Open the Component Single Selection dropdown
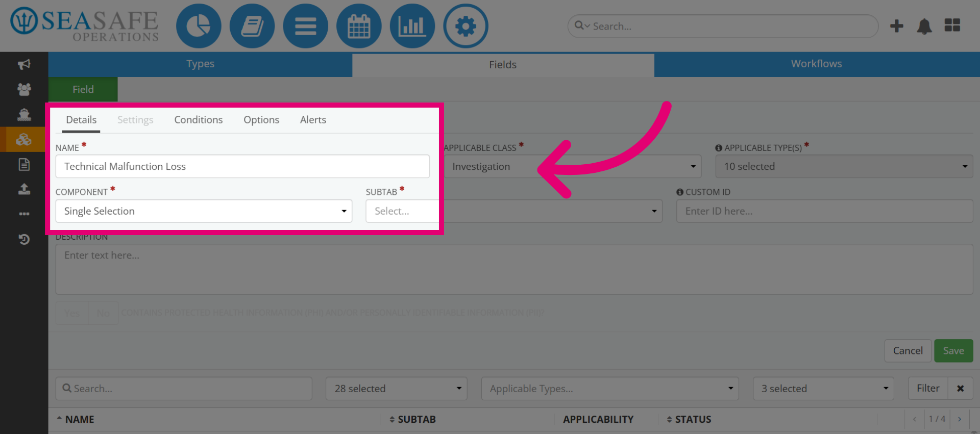Viewport: 980px width, 434px height. (204, 211)
